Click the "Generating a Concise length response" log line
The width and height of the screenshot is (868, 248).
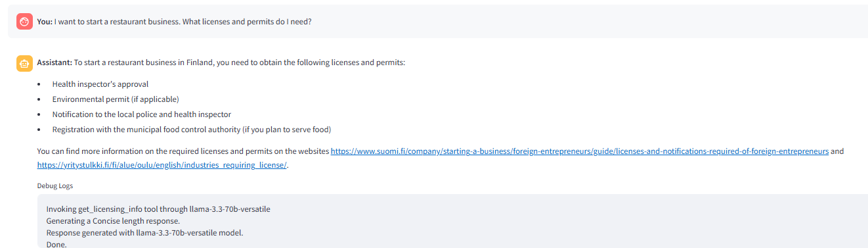(113, 221)
